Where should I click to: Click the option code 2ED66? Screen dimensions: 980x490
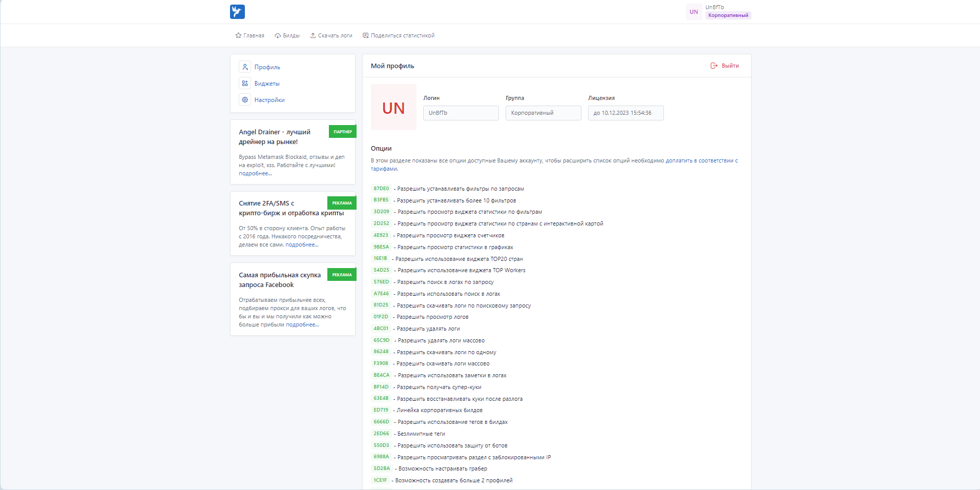[x=381, y=434]
